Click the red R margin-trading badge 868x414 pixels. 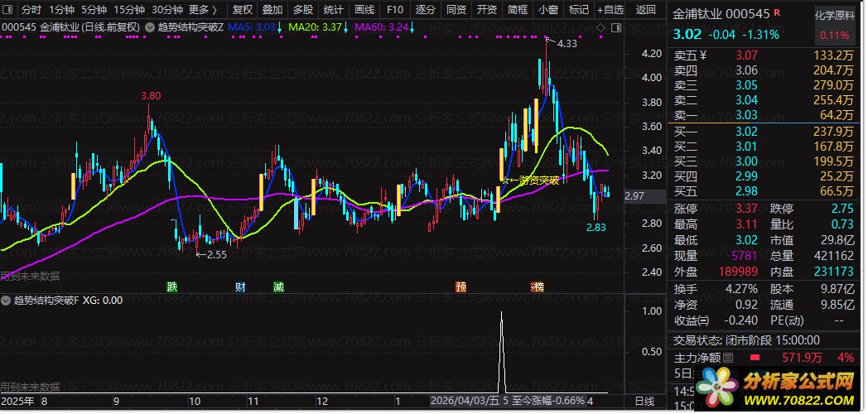point(777,12)
